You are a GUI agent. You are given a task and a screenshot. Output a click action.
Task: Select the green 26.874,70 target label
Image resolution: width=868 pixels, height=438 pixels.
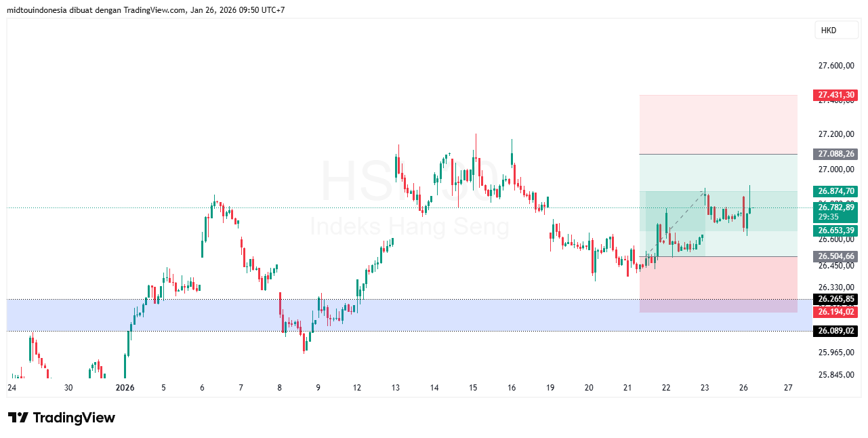[835, 191]
